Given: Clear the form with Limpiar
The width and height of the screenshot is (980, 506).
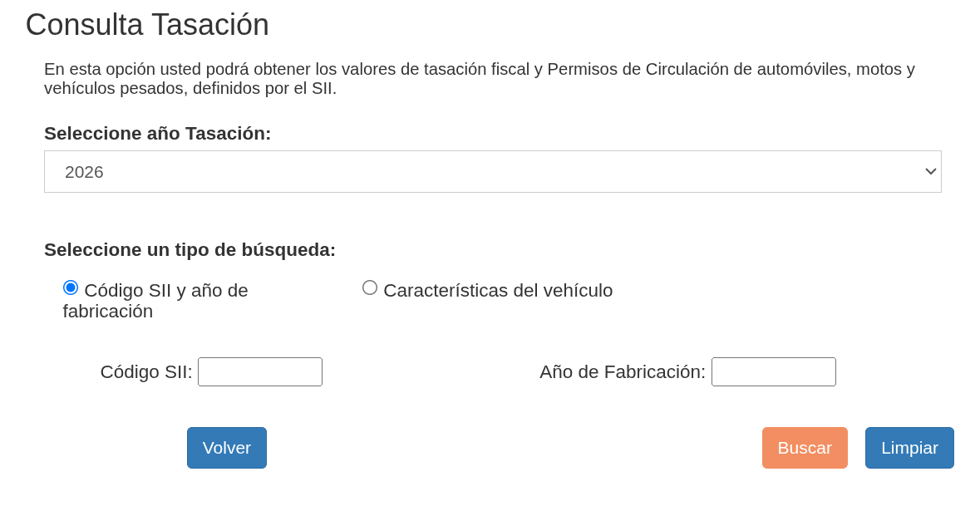Looking at the screenshot, I should point(909,448).
